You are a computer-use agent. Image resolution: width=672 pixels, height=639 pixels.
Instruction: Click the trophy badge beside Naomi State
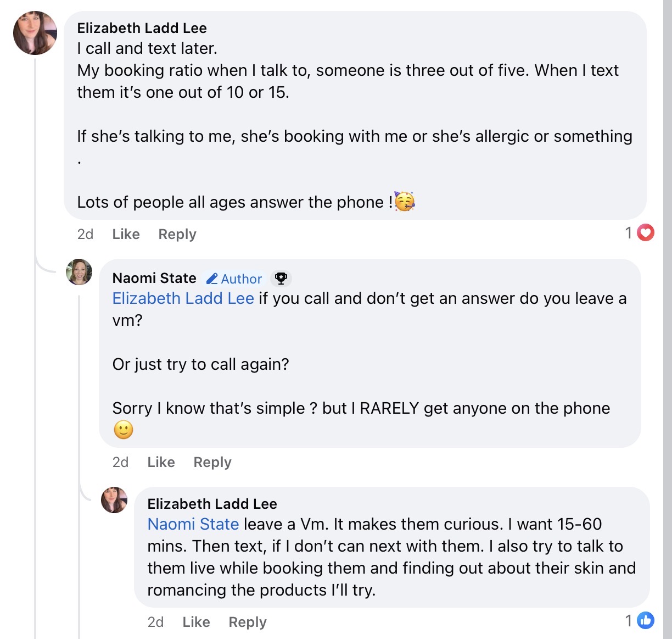(281, 279)
